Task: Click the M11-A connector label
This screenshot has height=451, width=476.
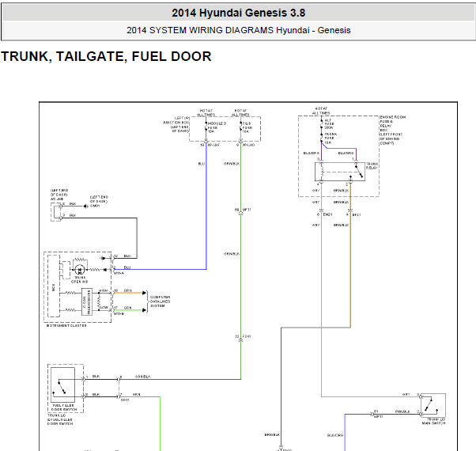Action: pos(119,273)
